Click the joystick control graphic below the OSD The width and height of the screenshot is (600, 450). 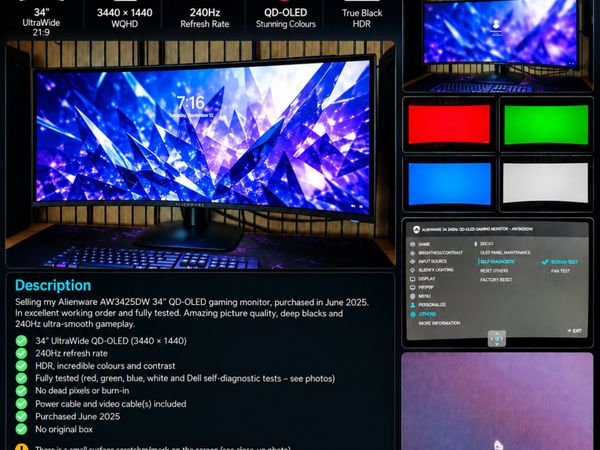click(x=497, y=339)
